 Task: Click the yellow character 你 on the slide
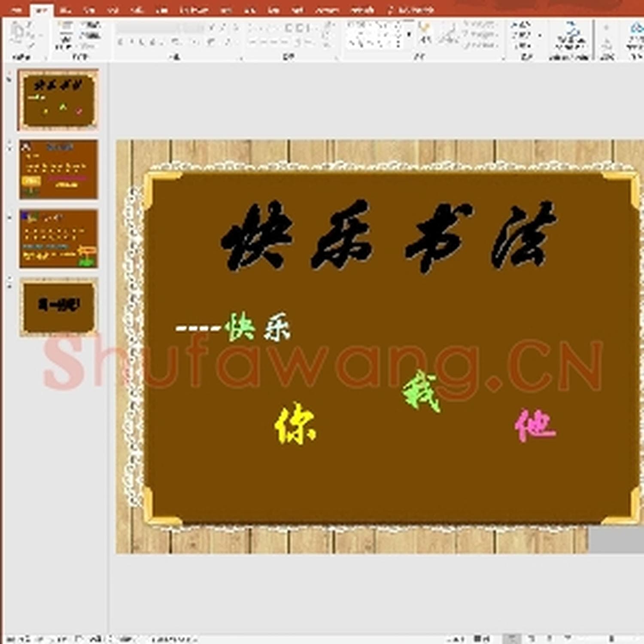coord(295,423)
